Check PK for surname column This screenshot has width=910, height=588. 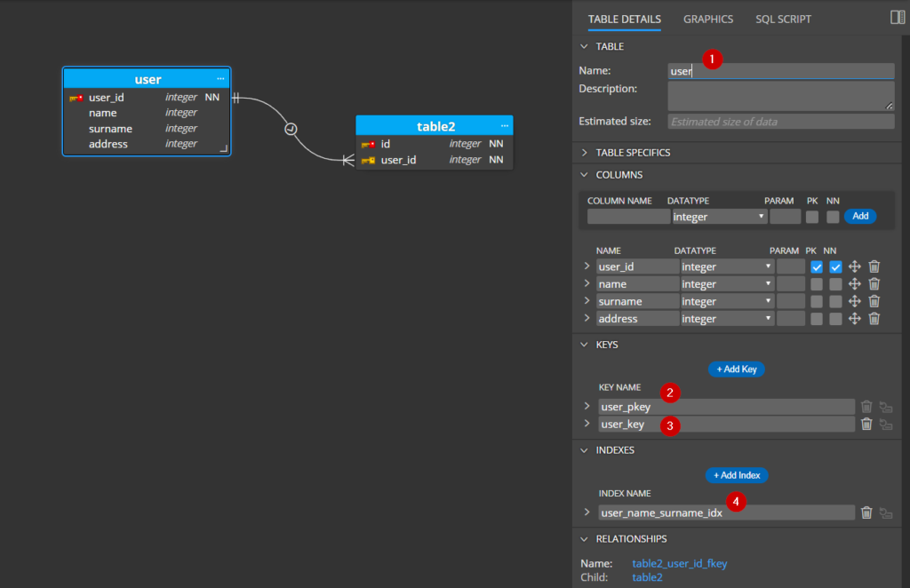[x=817, y=302]
